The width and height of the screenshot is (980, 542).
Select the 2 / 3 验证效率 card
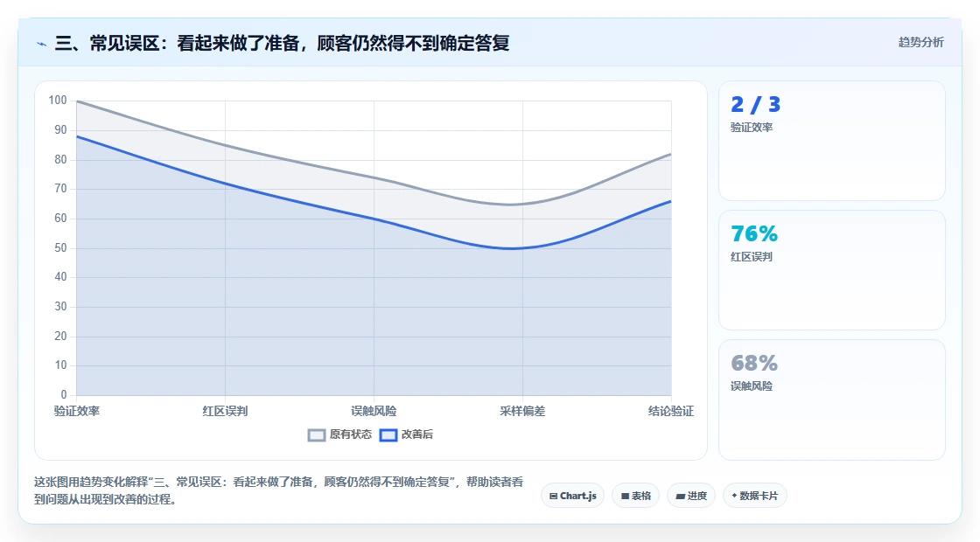(x=832, y=141)
